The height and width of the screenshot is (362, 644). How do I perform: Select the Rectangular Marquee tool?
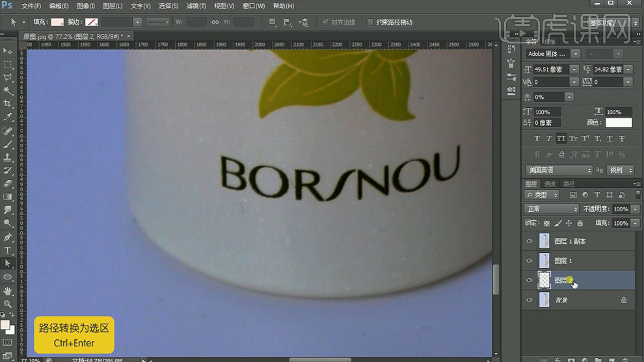click(x=7, y=64)
